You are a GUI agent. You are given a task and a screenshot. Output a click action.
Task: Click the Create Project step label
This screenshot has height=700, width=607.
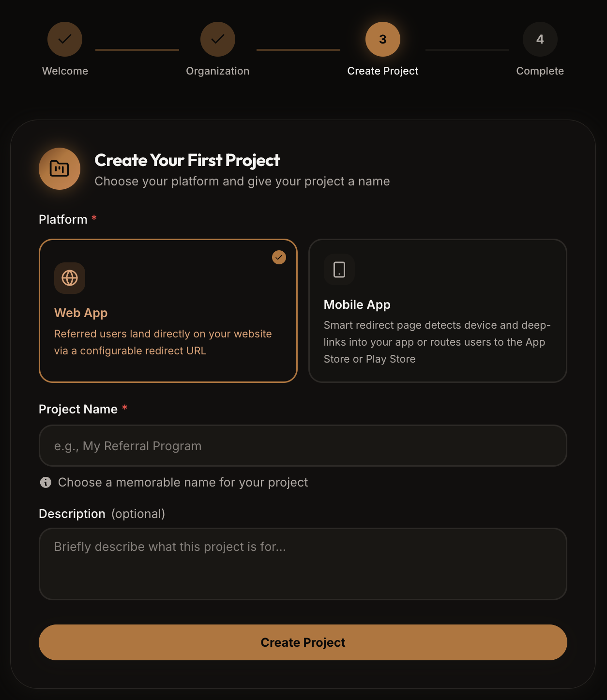383,71
